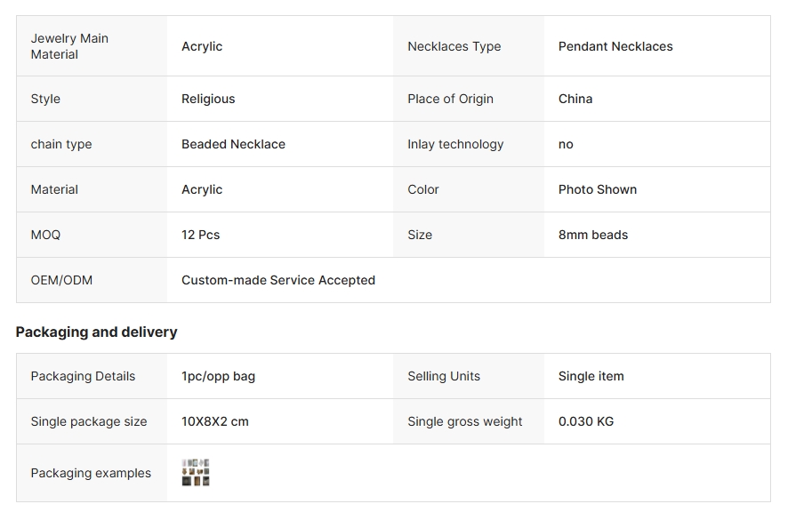812x512 pixels.
Task: Select the 'Beaded Necklace' chain type value
Action: pos(233,144)
